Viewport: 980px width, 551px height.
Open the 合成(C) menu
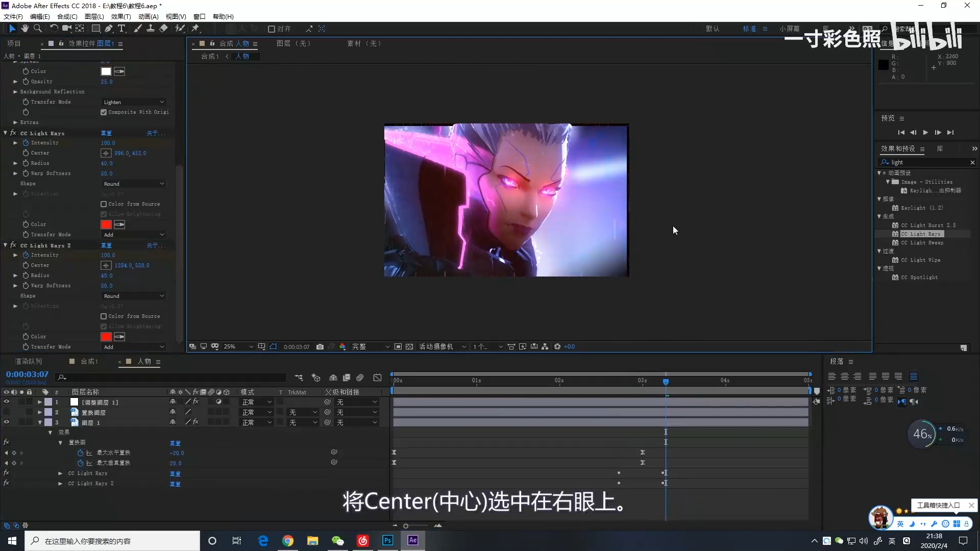(x=67, y=16)
